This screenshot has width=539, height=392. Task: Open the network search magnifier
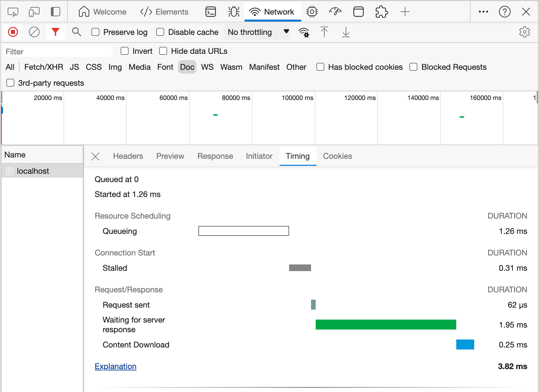[77, 32]
